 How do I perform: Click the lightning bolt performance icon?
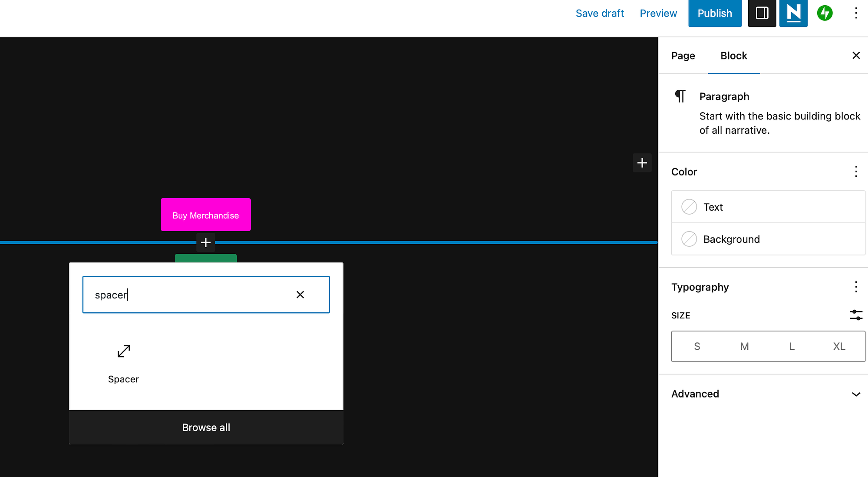tap(825, 13)
